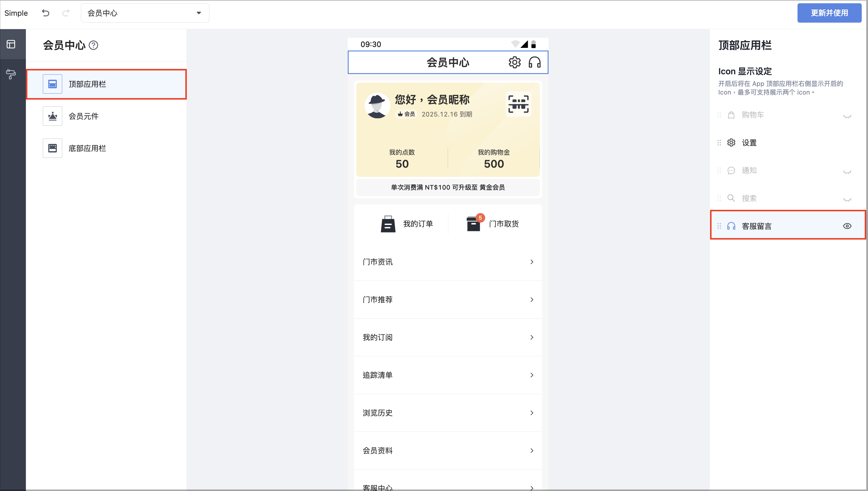This screenshot has height=491, width=868.
Task: Click the 客服留言 headphones icon in panel
Action: click(731, 226)
